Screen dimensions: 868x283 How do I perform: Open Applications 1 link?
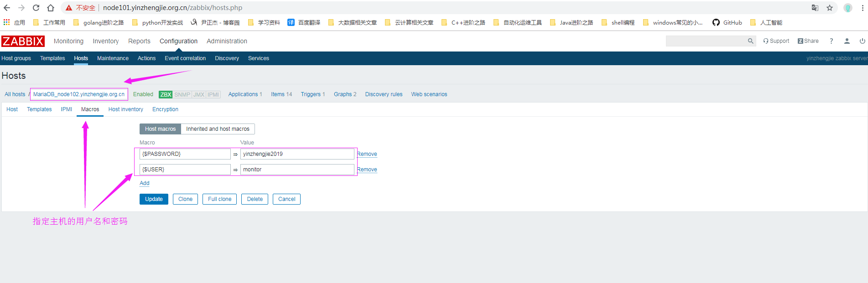pos(245,94)
